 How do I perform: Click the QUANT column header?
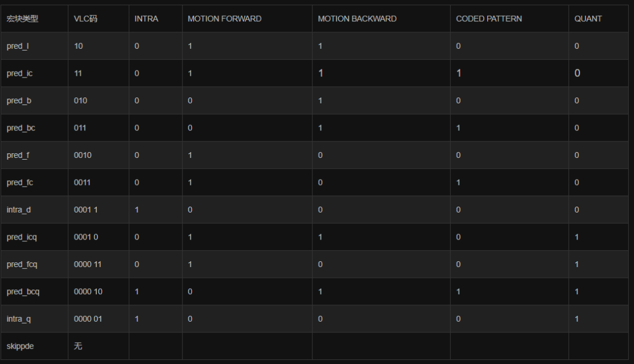[x=588, y=19]
